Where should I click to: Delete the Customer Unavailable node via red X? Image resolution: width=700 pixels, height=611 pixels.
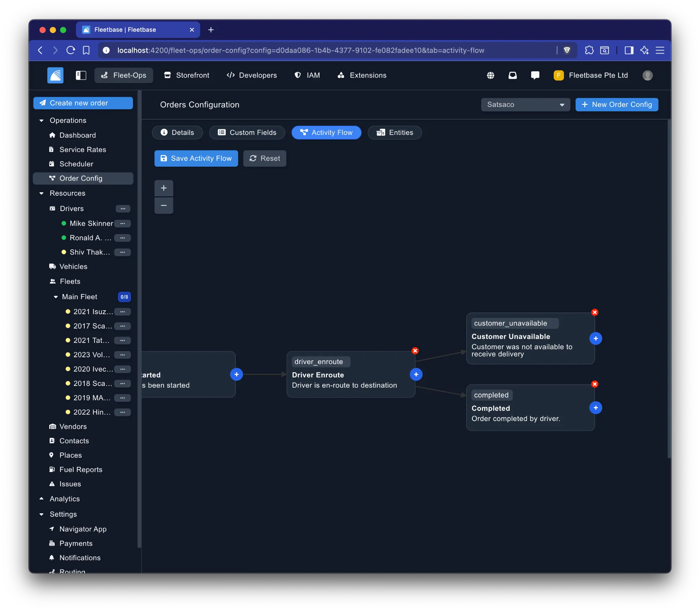point(595,312)
